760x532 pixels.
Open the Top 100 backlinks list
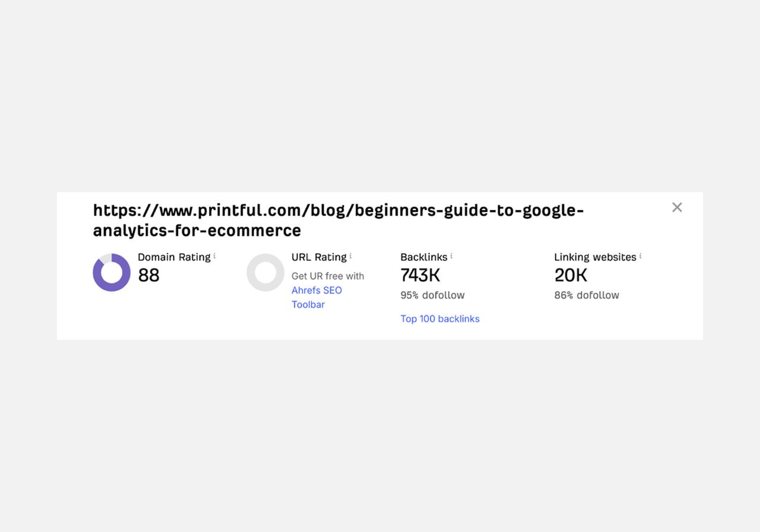pyautogui.click(x=440, y=319)
